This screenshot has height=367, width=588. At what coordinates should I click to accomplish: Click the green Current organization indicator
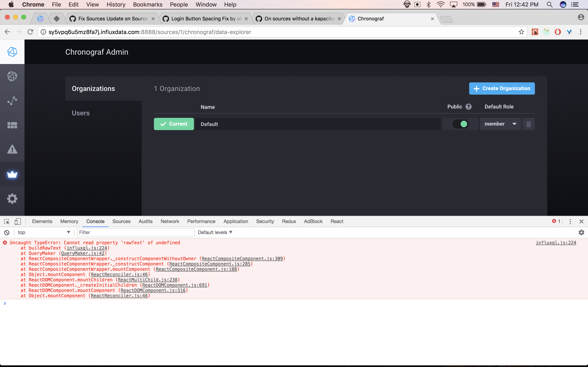pos(174,124)
